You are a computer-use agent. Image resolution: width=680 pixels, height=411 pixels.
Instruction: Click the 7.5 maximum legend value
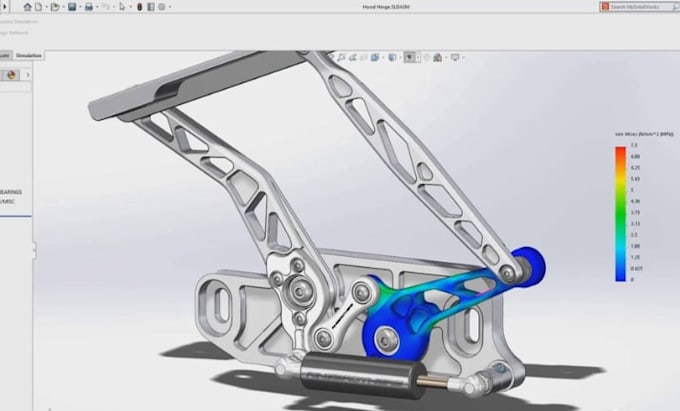coord(634,145)
